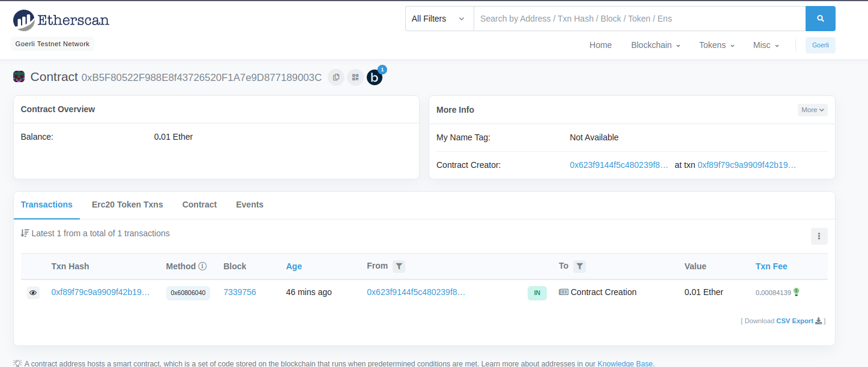Filter the From column addresses
Viewport: 868px width, 367px height.
point(399,266)
